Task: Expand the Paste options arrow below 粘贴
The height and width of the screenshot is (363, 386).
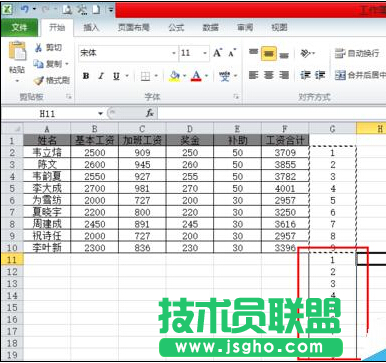Action: 17,81
